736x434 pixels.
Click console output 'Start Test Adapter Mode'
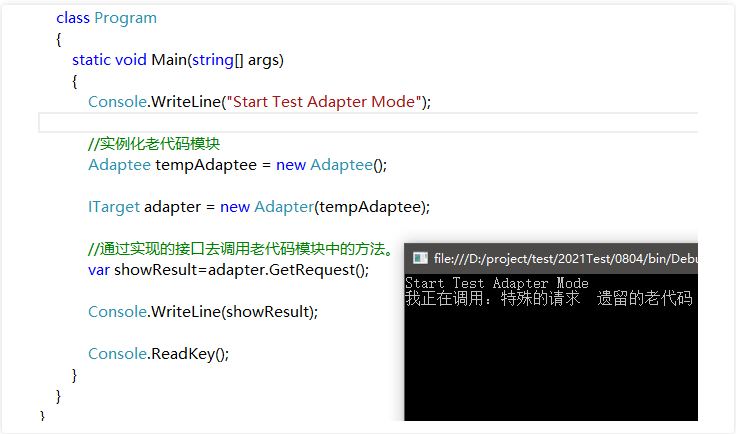497,283
